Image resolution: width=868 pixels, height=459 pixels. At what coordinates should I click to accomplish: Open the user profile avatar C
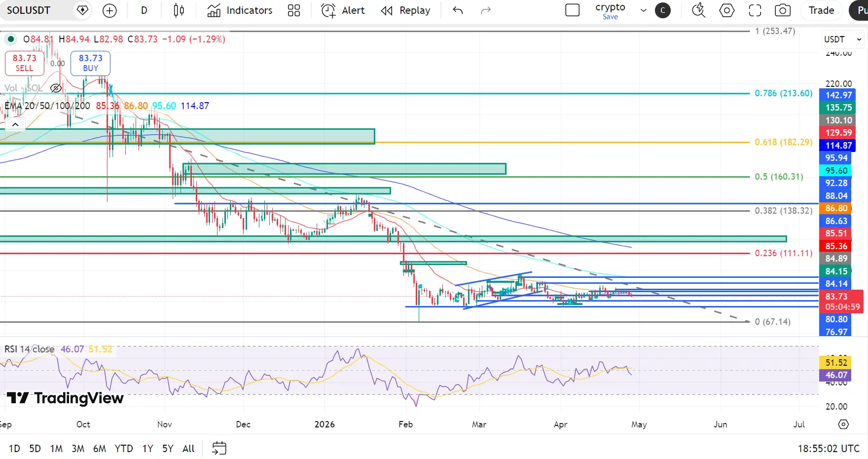663,10
